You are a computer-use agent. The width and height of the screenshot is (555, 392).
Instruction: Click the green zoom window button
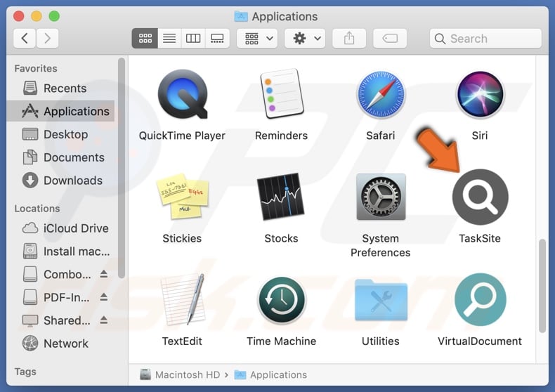[x=54, y=16]
